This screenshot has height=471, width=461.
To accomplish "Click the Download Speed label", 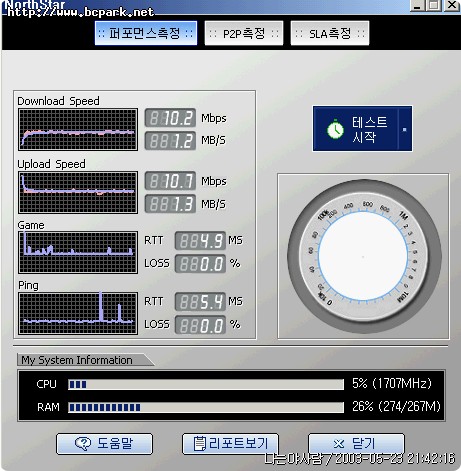I will (58, 101).
